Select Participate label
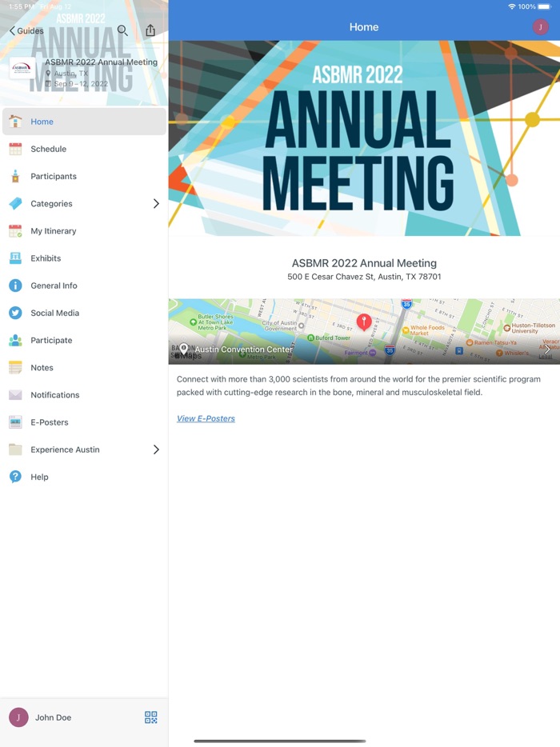 click(51, 340)
